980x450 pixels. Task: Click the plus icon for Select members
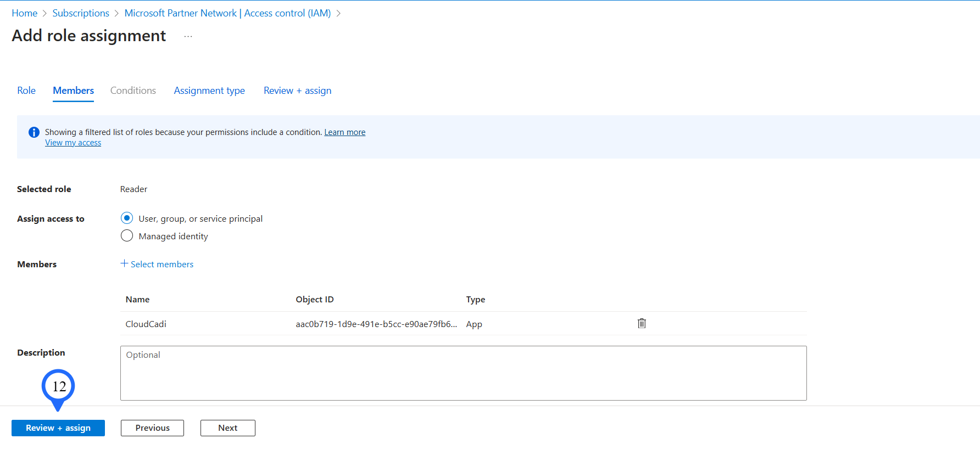pos(124,263)
